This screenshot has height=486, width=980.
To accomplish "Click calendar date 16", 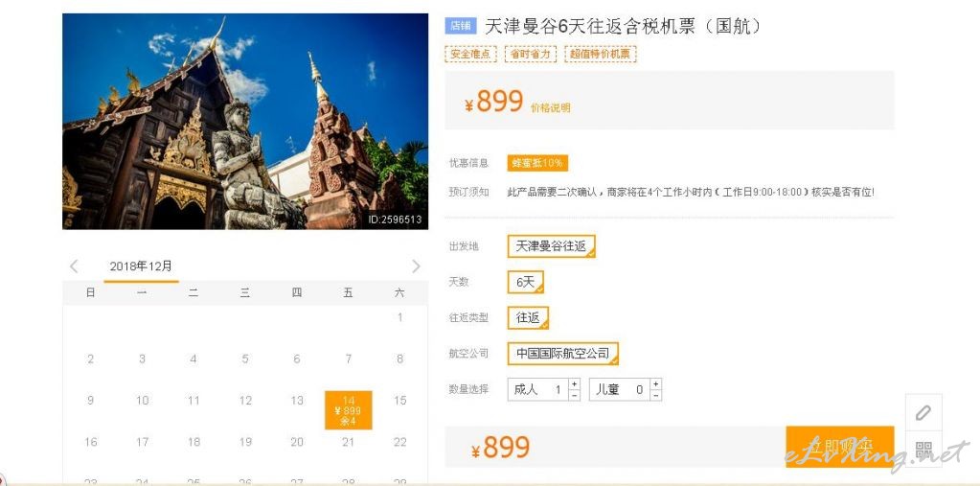I will (x=91, y=442).
